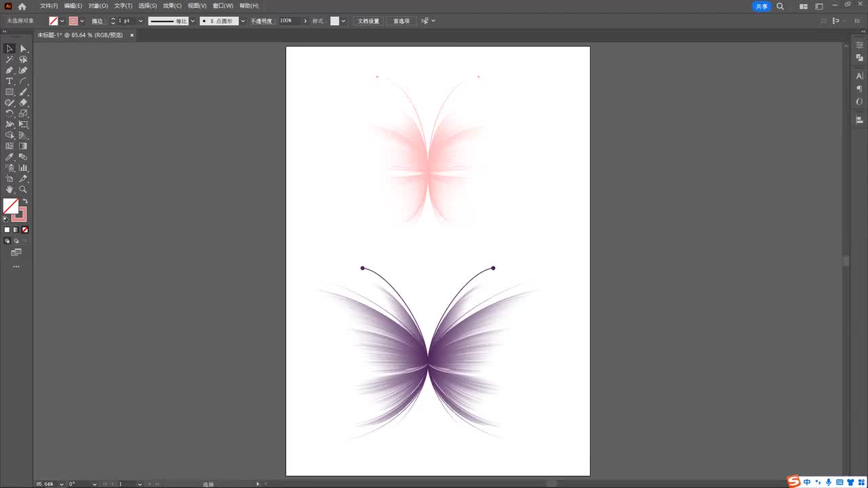
Task: Close the 未标题-1 document tab
Action: click(x=132, y=35)
